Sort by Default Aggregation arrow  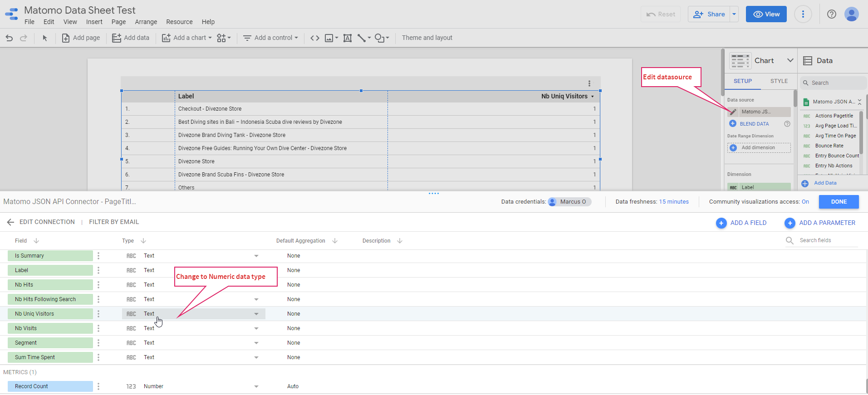[335, 241]
